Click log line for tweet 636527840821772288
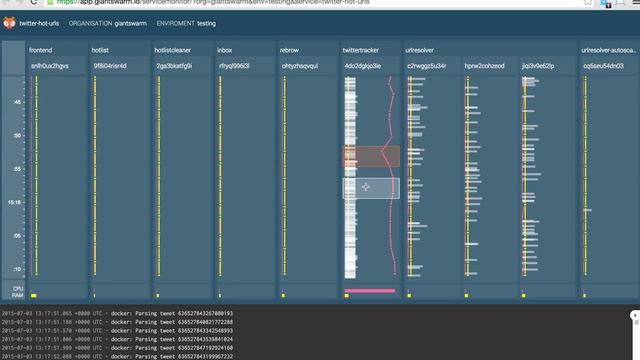 [117, 322]
